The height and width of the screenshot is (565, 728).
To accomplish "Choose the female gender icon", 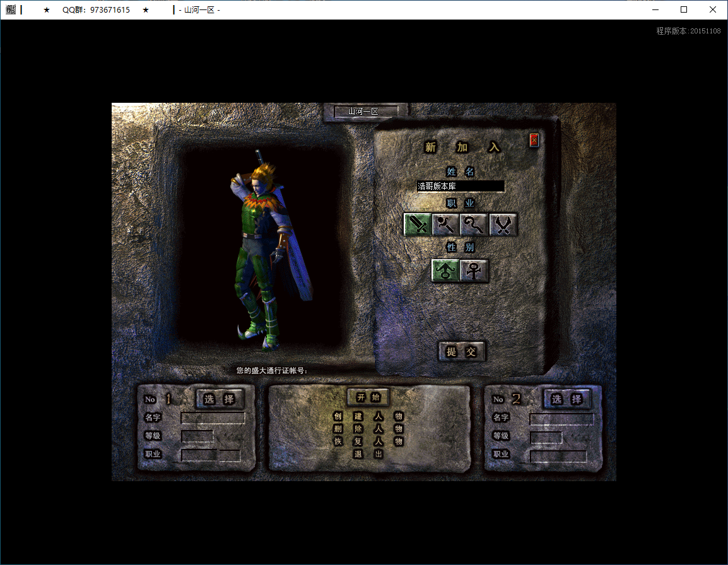I will [x=474, y=270].
